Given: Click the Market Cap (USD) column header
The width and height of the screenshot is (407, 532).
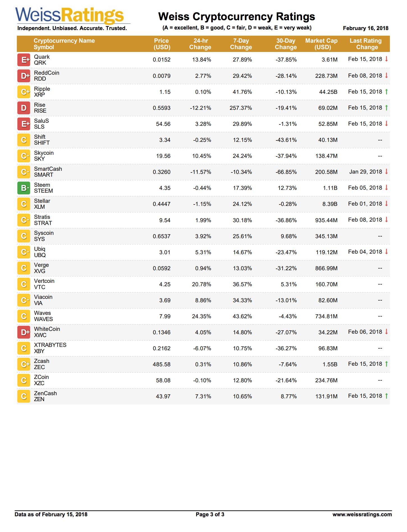Looking at the screenshot, I should pos(322,44).
